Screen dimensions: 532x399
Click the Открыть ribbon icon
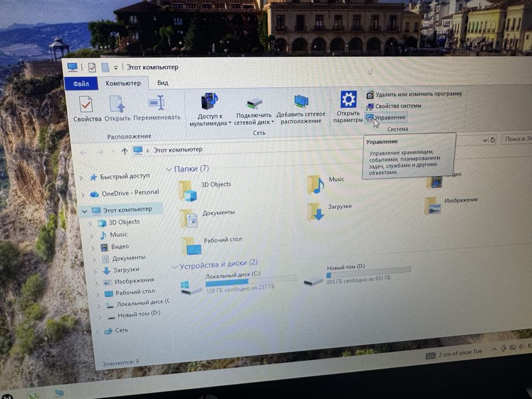pos(117,104)
